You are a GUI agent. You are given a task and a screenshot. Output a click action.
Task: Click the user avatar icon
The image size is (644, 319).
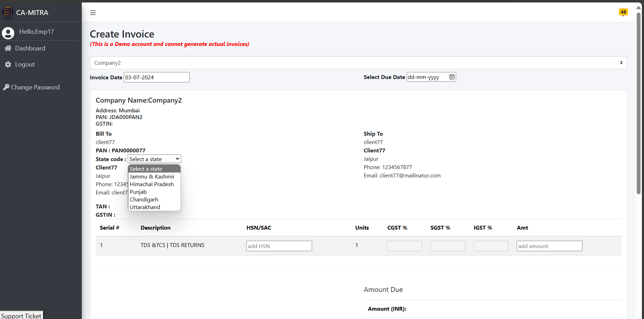pos(8,33)
